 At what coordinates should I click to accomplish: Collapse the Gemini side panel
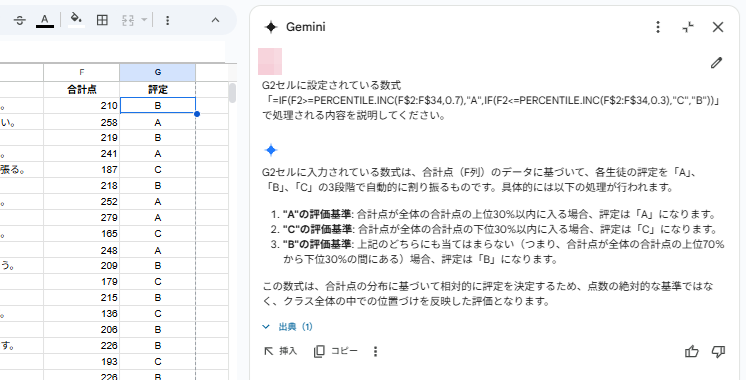tap(687, 27)
